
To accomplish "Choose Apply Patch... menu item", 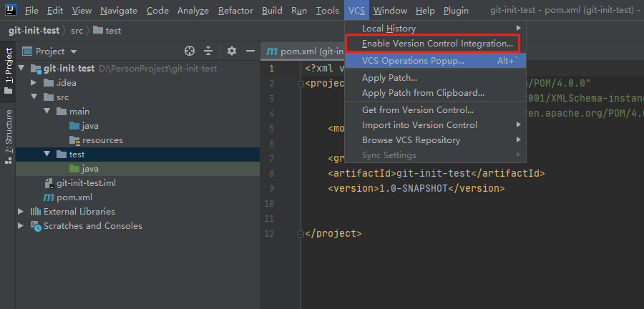I will pos(435,78).
